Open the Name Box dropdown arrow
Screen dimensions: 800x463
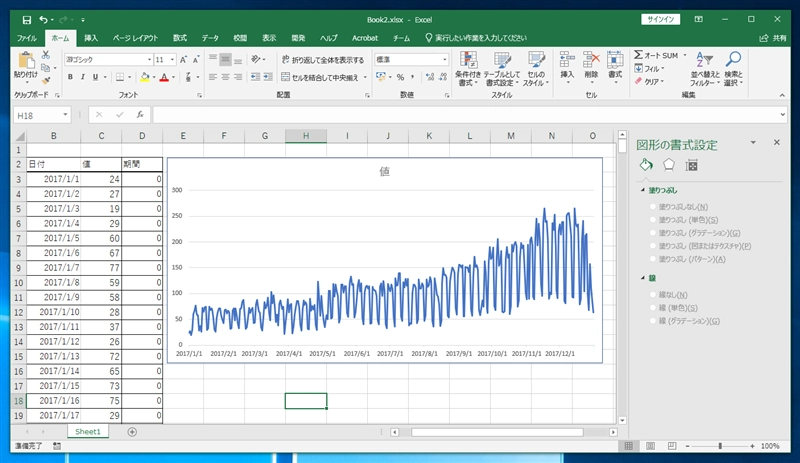click(65, 115)
